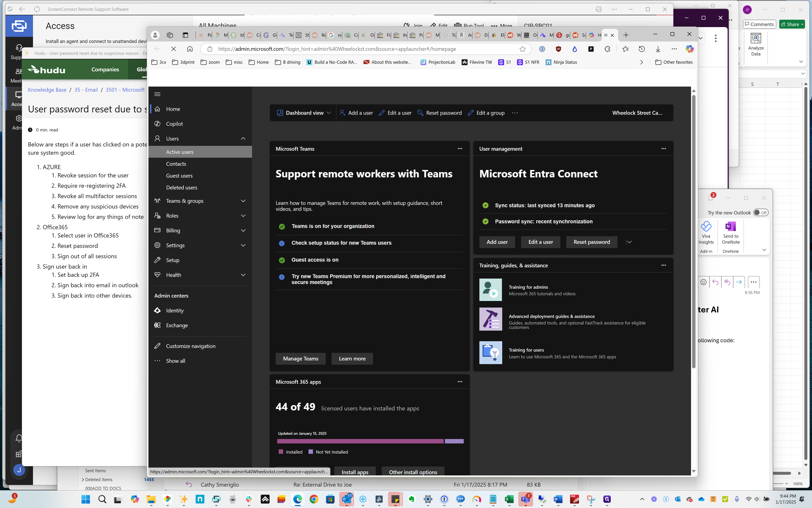The width and height of the screenshot is (812, 508).
Task: Click the Not Yet Installed bar segment
Action: pos(454,441)
